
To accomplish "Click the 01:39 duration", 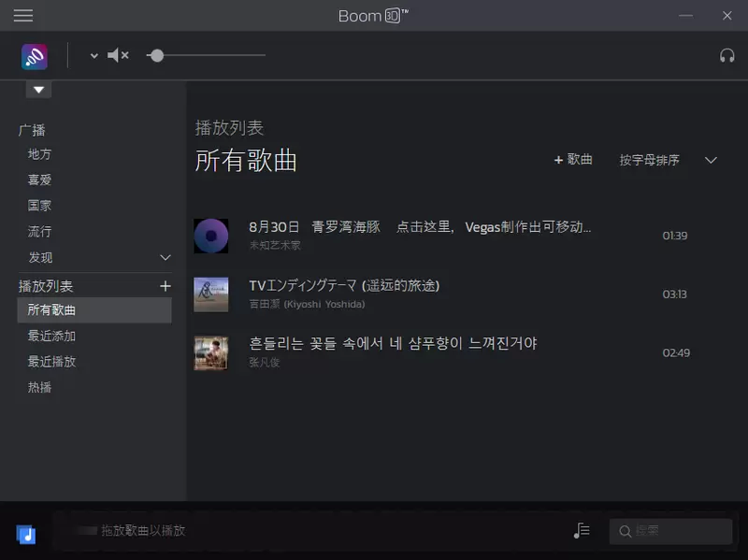I will pos(674,236).
